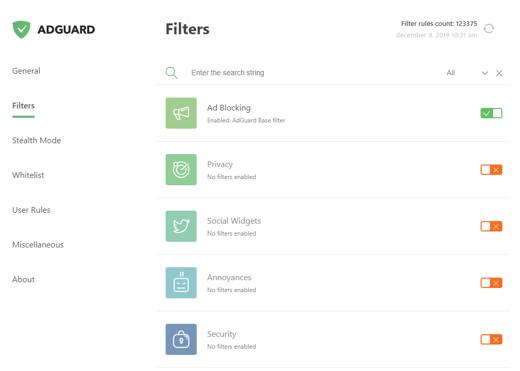
Task: Disable the Ad Blocking toggle
Action: point(491,113)
